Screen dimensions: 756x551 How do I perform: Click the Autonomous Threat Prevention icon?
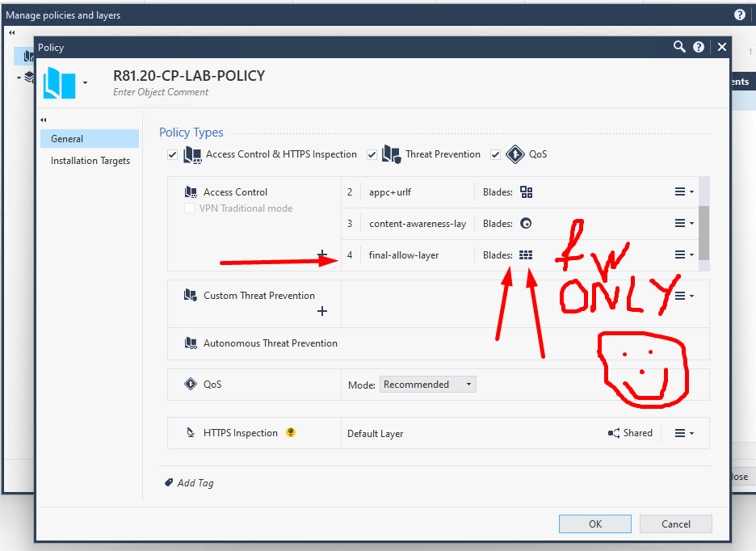click(191, 343)
